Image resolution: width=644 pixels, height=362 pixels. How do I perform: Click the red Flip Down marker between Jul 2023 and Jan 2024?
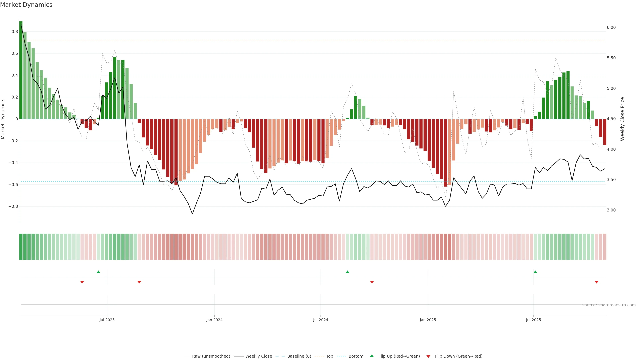point(139,282)
